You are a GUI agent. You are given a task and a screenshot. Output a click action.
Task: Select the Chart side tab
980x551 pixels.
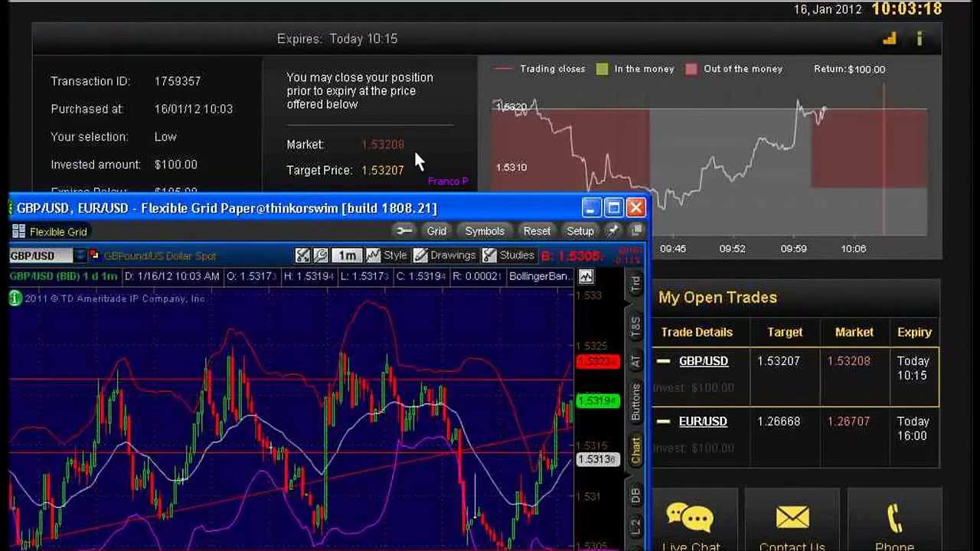[x=635, y=450]
